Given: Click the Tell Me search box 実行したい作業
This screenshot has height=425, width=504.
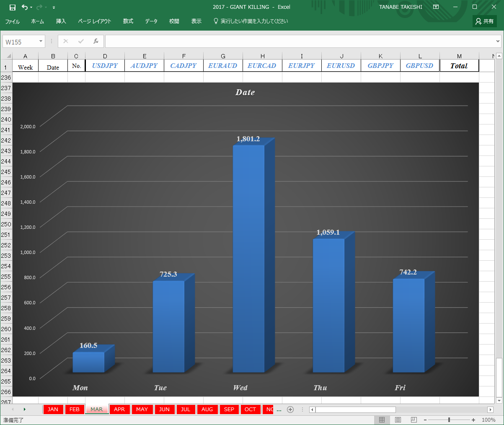Looking at the screenshot, I should (x=251, y=21).
